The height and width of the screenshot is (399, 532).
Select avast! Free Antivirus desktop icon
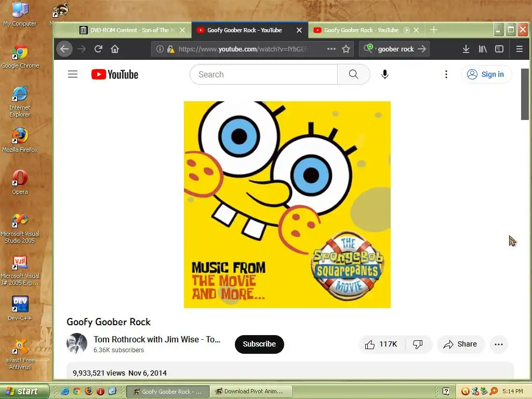point(20,354)
